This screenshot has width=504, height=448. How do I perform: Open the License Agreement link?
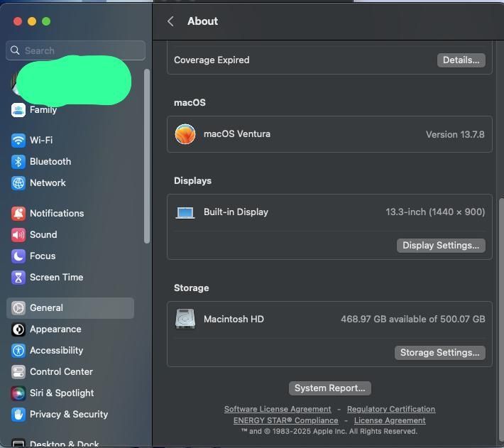(x=390, y=420)
